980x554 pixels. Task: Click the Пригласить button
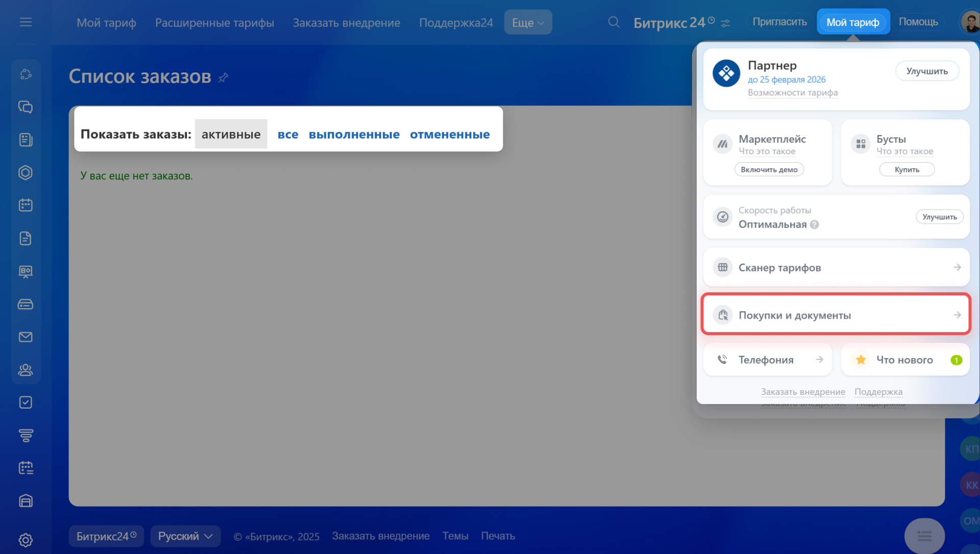click(779, 22)
